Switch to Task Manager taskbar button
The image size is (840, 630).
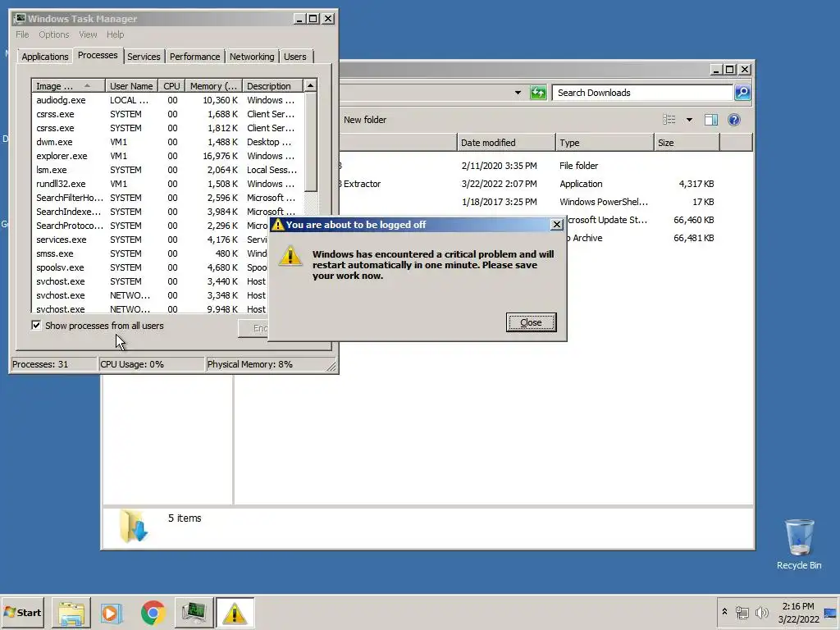pyautogui.click(x=194, y=612)
